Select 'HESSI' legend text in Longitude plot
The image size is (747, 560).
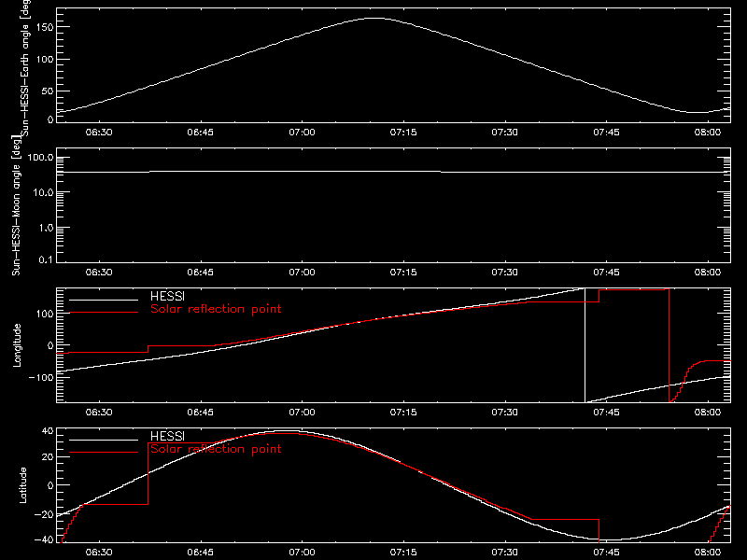[167, 297]
